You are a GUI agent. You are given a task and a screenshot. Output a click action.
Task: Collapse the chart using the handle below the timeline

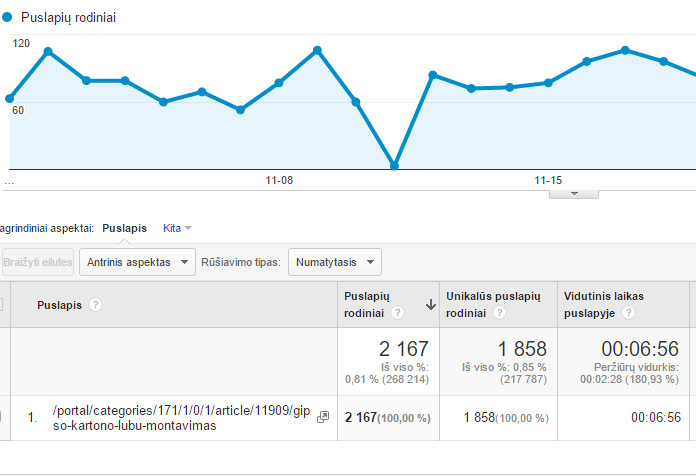pyautogui.click(x=574, y=194)
